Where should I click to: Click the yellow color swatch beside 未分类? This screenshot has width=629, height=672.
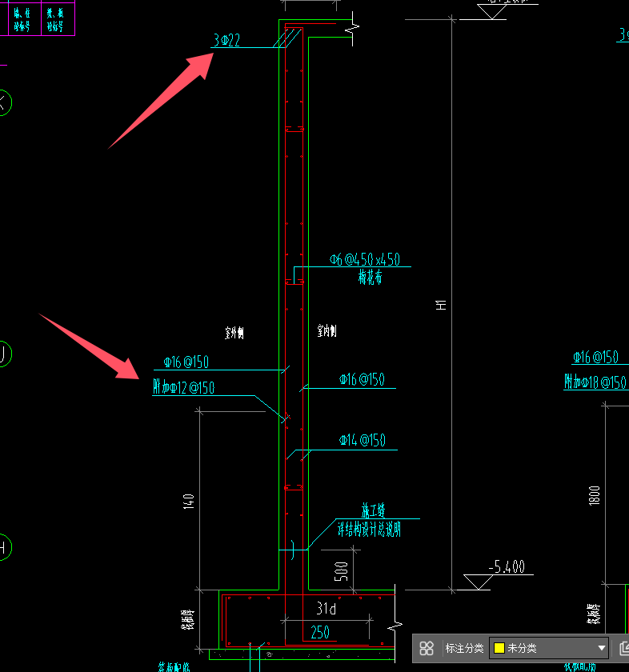[499, 648]
